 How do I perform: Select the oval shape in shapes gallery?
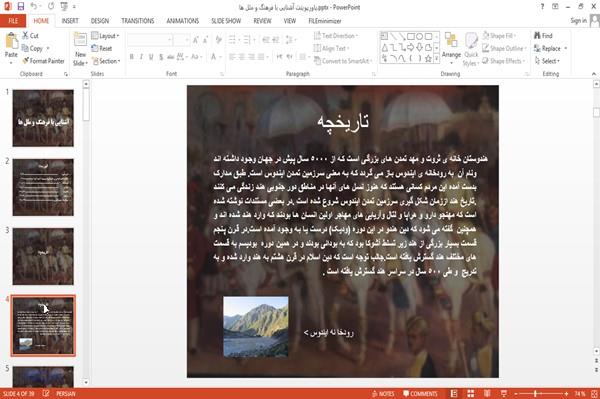tap(420, 36)
